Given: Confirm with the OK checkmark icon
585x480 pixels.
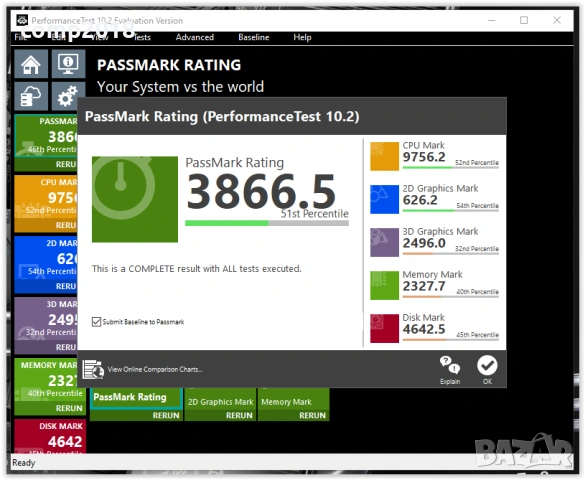Looking at the screenshot, I should (x=487, y=370).
